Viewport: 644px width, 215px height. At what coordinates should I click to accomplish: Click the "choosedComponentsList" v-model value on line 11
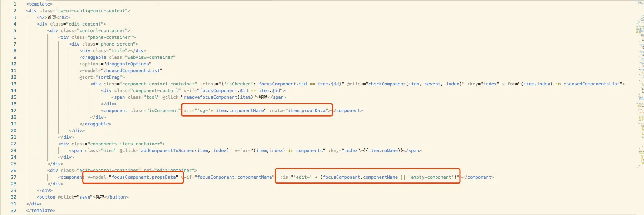[131, 71]
